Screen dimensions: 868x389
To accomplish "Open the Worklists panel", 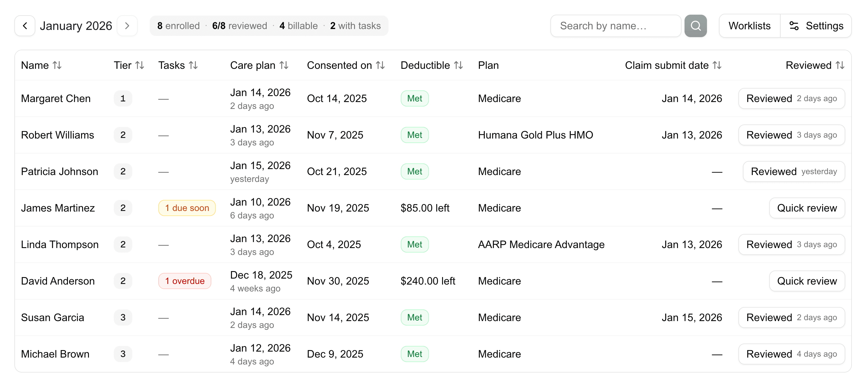I will click(x=749, y=26).
